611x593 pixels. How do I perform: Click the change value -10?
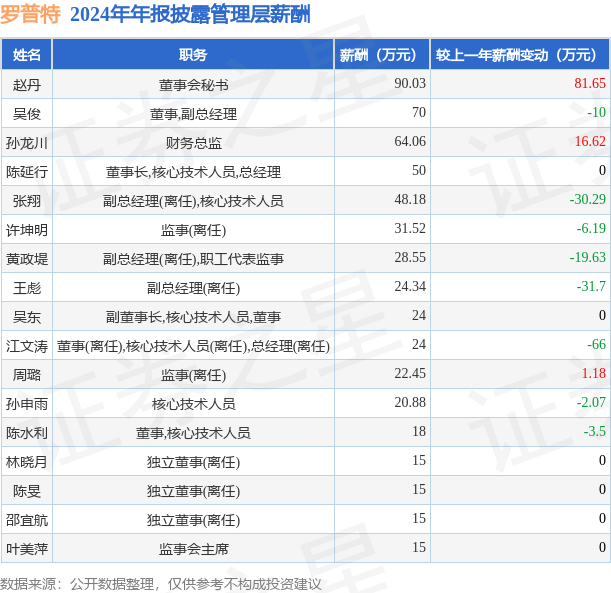596,112
